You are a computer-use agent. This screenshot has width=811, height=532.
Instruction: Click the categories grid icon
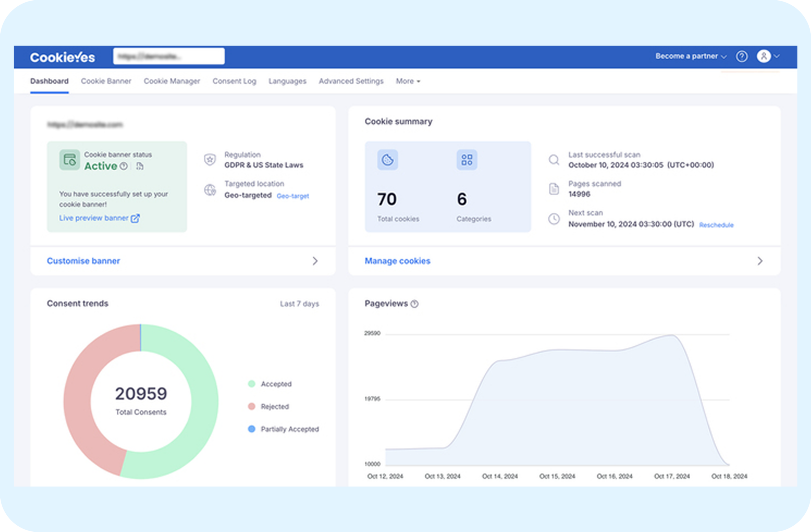click(x=467, y=159)
